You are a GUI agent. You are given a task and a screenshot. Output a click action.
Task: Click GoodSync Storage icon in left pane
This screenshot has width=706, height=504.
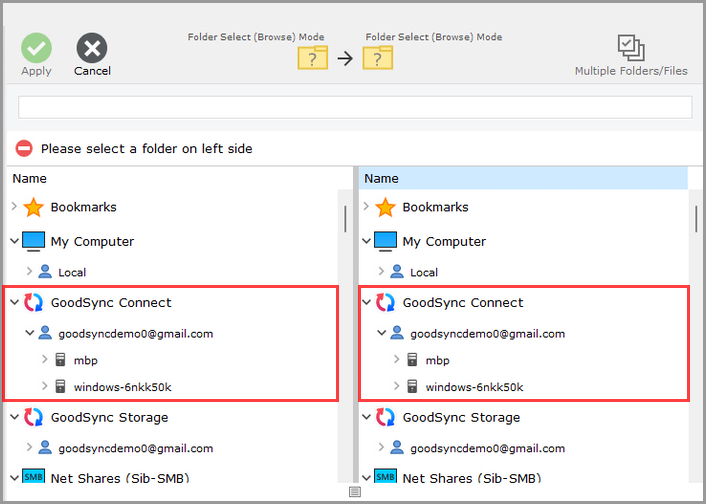click(34, 418)
